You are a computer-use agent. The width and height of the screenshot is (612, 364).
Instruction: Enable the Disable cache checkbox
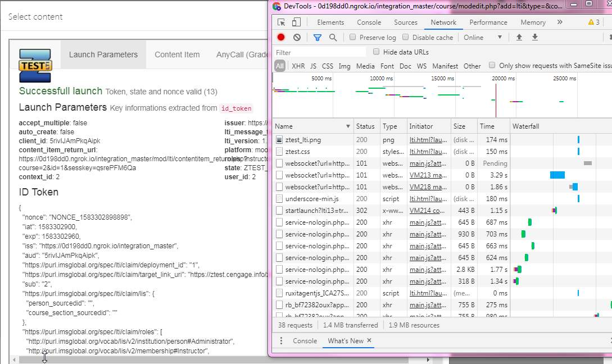(x=406, y=37)
